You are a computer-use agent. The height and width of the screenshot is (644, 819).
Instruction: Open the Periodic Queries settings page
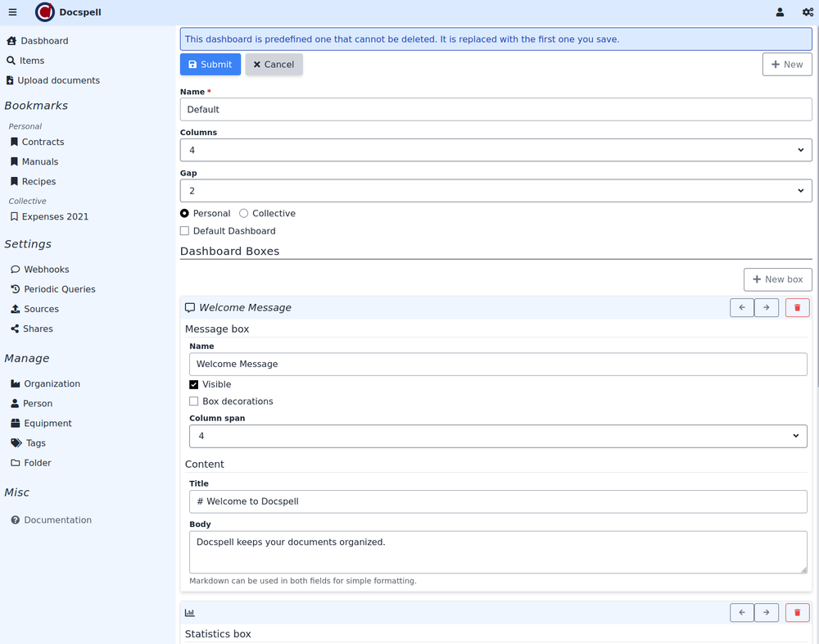(x=59, y=289)
